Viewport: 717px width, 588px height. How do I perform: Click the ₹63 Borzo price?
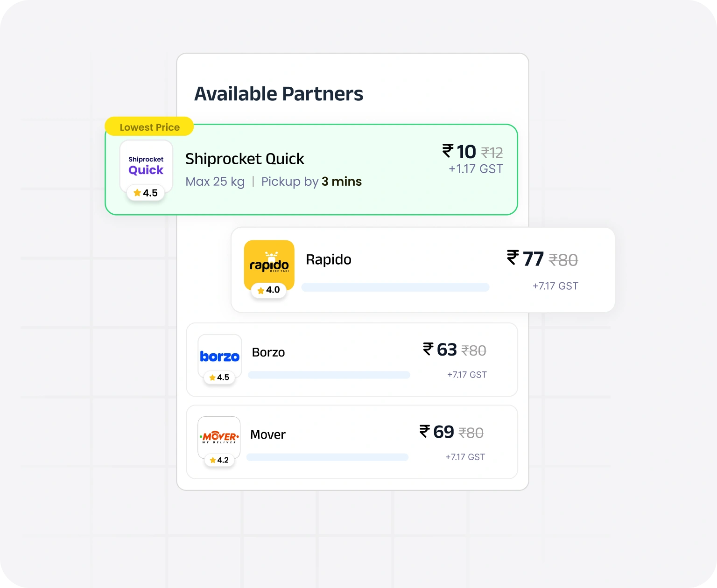(440, 350)
